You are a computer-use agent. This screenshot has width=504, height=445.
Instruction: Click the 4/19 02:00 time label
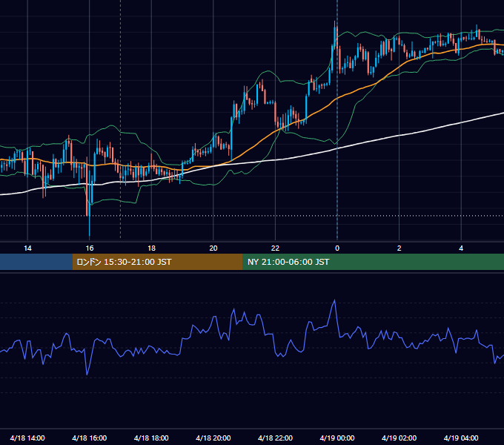click(x=399, y=438)
